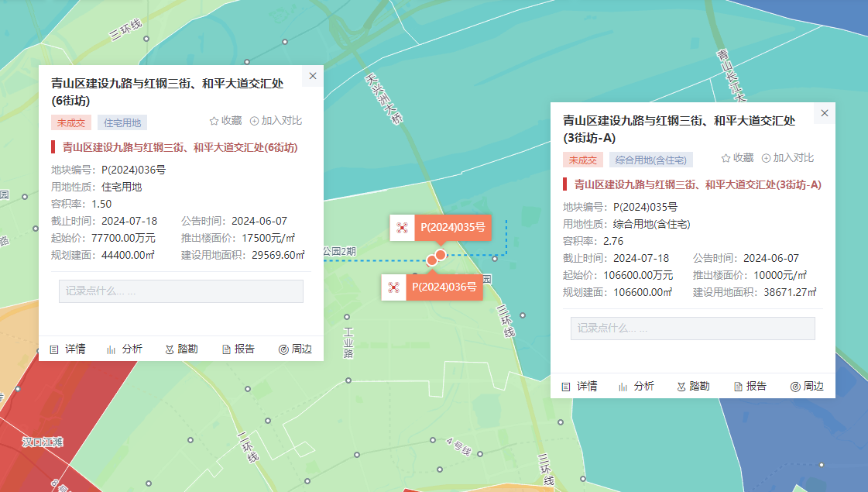The height and width of the screenshot is (492, 868).
Task: Click the 综合用地(含住宅) tag in 3街坊-A popup
Action: (x=651, y=160)
